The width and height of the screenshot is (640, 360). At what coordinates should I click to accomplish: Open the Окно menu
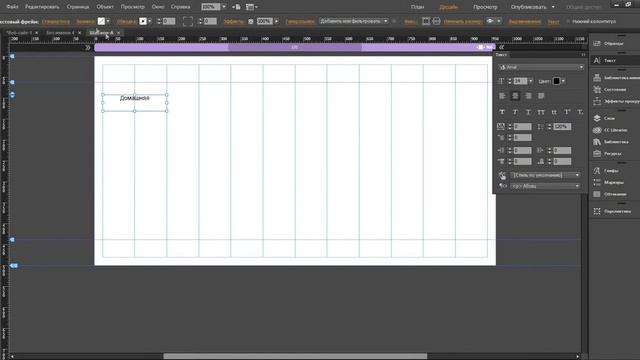pos(158,7)
